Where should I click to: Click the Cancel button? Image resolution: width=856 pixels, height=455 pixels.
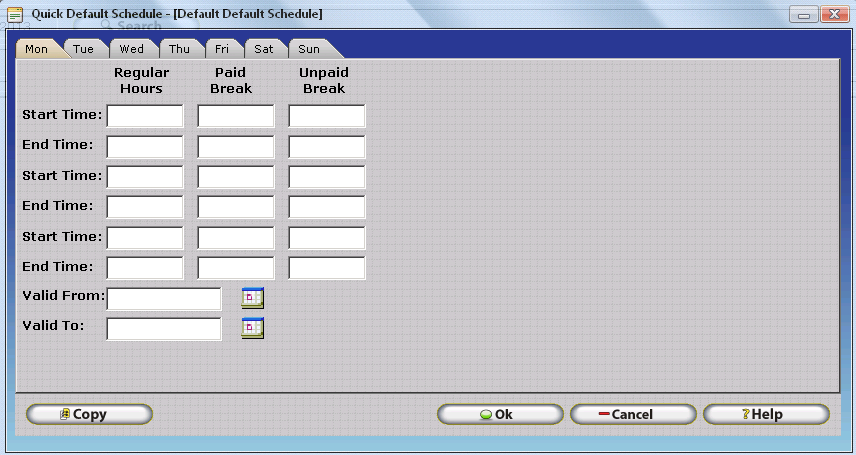click(633, 414)
